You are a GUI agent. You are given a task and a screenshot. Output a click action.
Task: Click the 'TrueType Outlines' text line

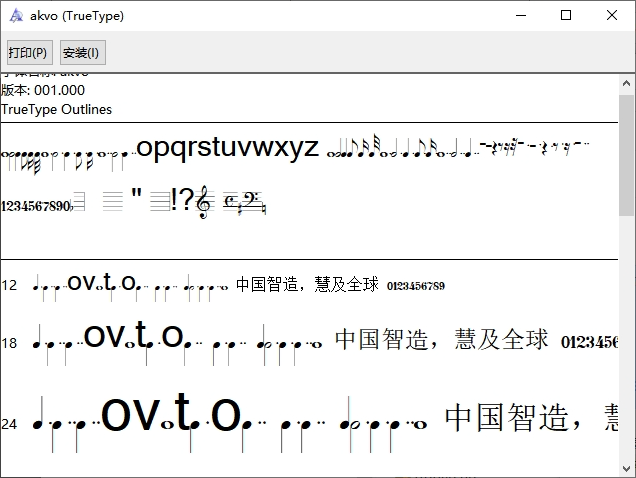[x=57, y=109]
